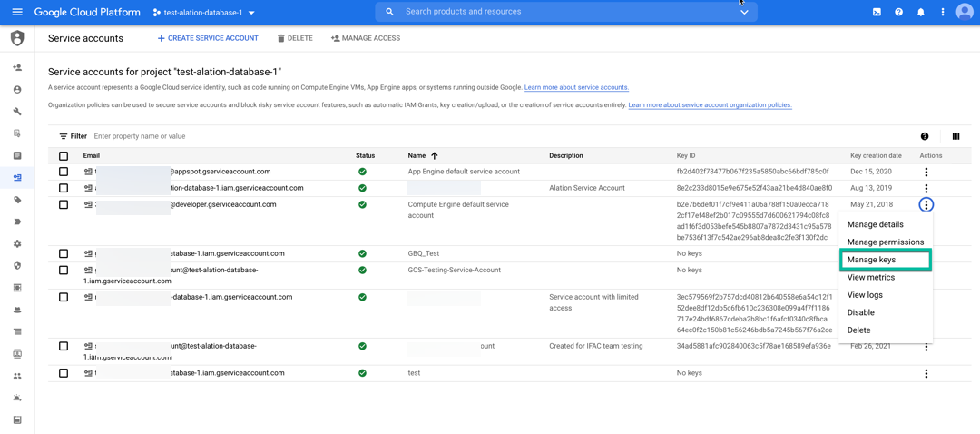Click the IAM & Admin shield icon
The width and height of the screenshot is (980, 434).
point(17,38)
